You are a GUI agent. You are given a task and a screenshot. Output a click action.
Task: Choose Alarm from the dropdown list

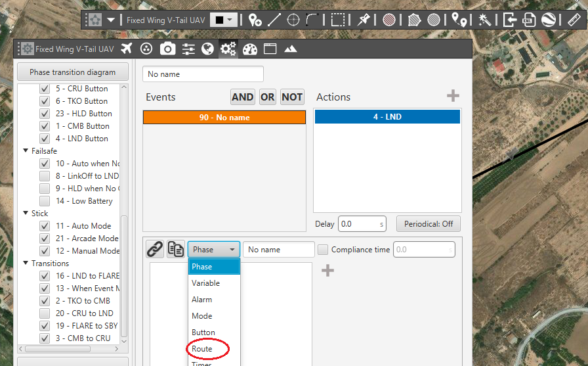click(x=214, y=300)
